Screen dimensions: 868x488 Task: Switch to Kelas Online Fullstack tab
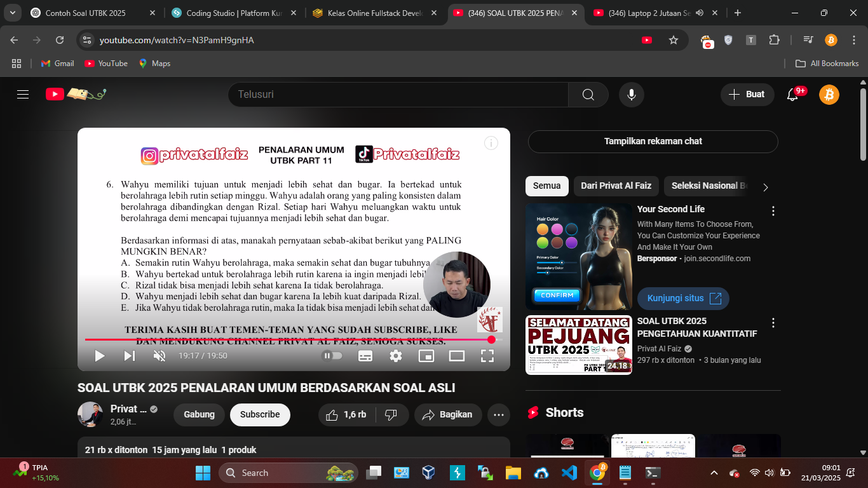[x=374, y=13]
